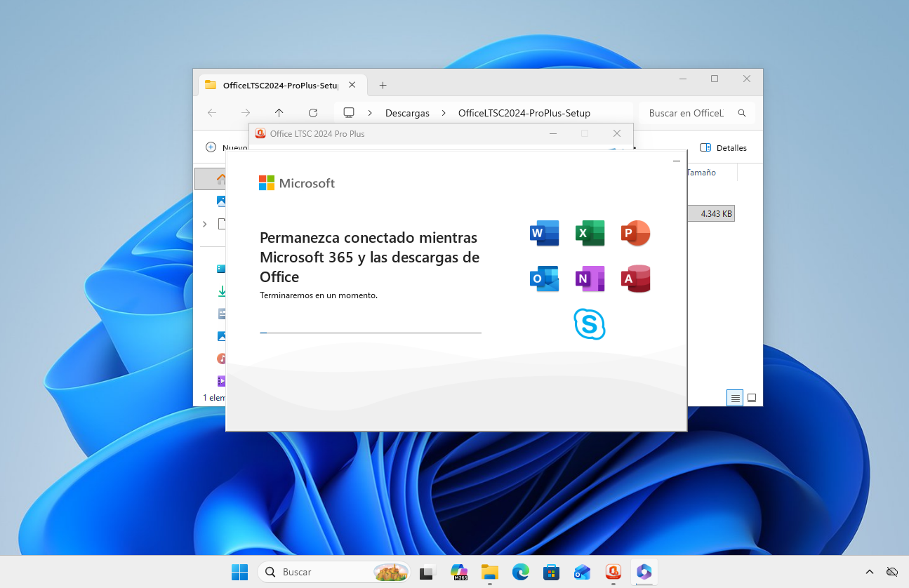The image size is (909, 588).
Task: Click the Word icon in the Office installer
Action: pos(544,233)
